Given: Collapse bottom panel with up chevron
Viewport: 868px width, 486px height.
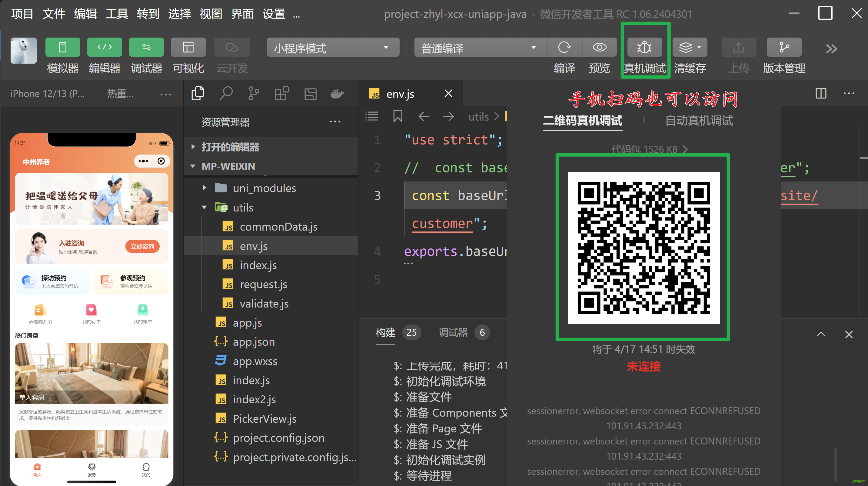Looking at the screenshot, I should (x=821, y=334).
